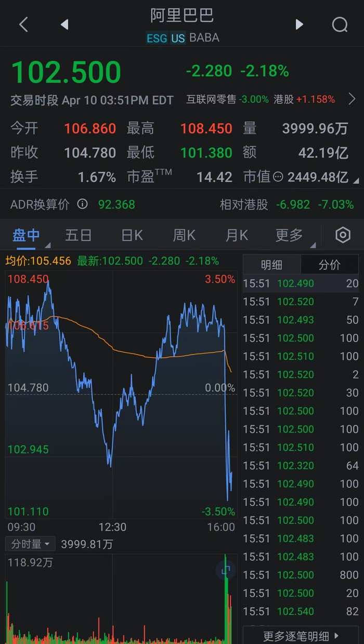
Task: Tap 交易时段 Apr 10 03:51PM EDT
Action: [x=92, y=100]
